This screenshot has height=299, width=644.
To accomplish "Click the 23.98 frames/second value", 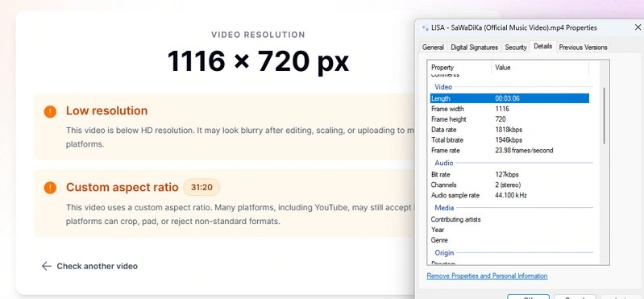I will click(524, 151).
